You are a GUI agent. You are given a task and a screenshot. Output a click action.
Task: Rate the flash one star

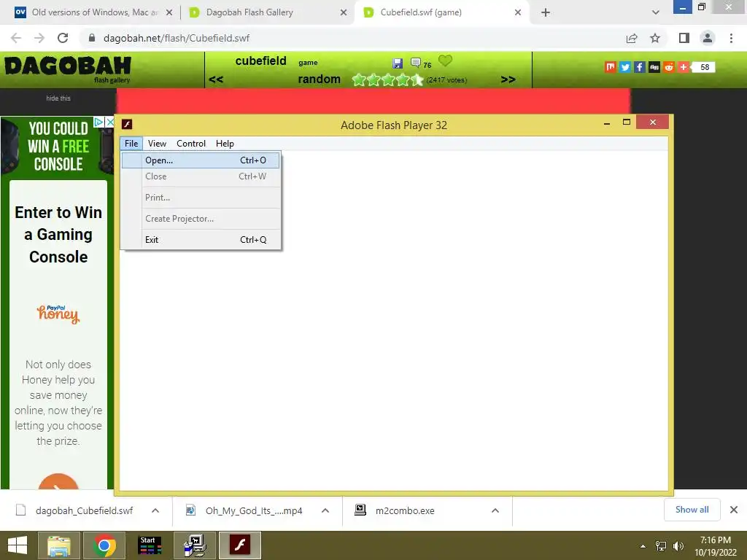click(359, 79)
